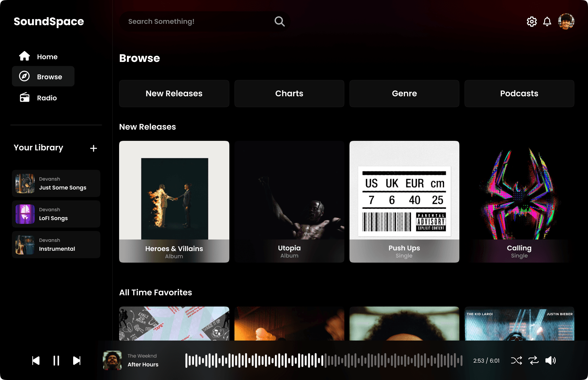Image resolution: width=588 pixels, height=380 pixels.
Task: Click The Weeknd artist name
Action: pos(142,356)
